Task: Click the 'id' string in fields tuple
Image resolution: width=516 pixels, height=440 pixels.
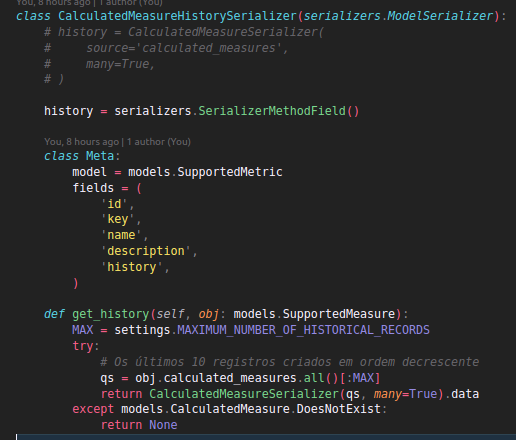Action: (x=114, y=204)
